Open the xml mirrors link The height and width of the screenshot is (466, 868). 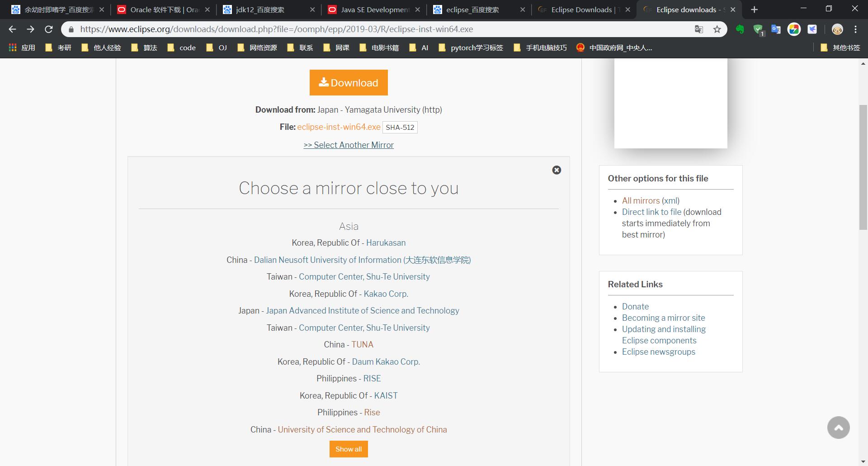670,200
